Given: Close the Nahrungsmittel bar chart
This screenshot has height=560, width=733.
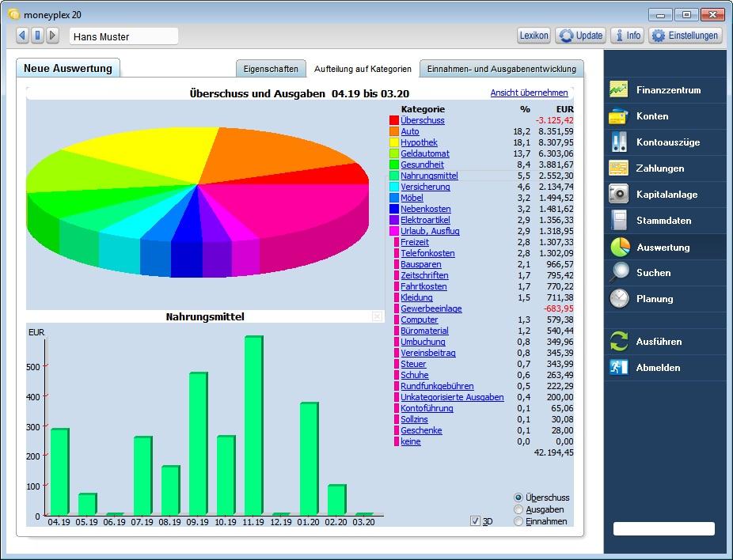Looking at the screenshot, I should pos(378,316).
